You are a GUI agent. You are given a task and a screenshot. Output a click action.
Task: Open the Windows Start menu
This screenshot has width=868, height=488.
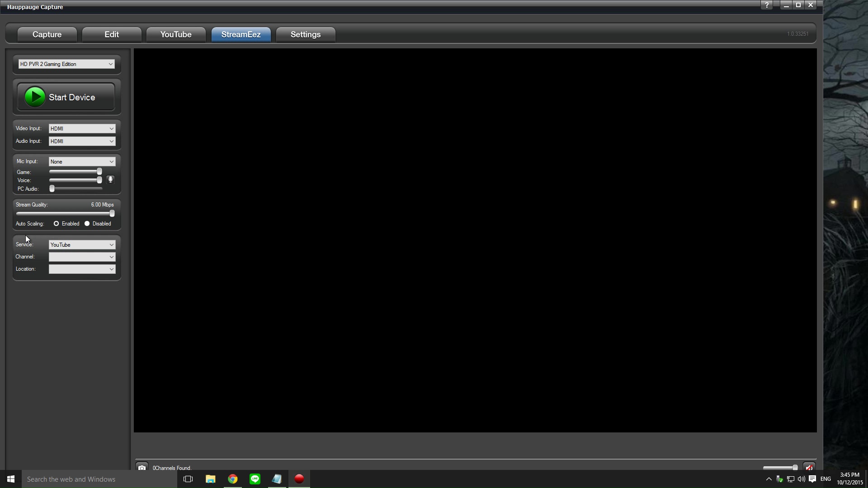[x=11, y=479]
